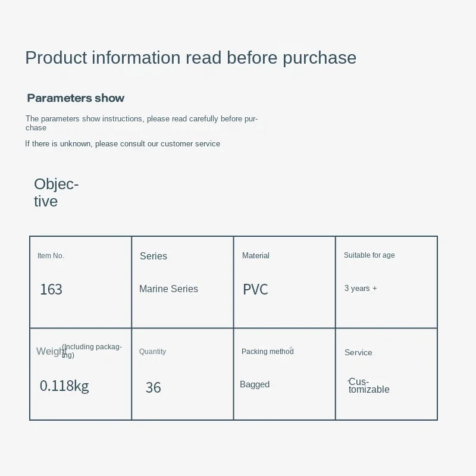Select the quantity value 36
476x476 pixels.
coord(153,388)
